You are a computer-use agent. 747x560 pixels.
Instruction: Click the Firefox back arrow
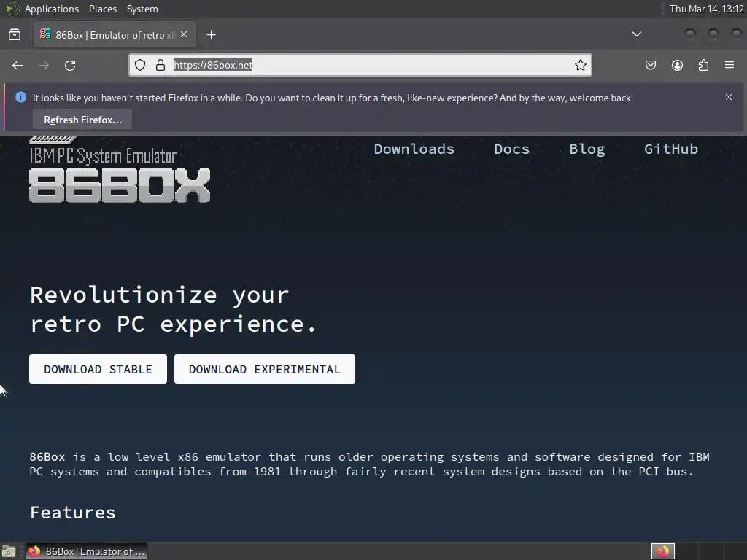pyautogui.click(x=18, y=65)
